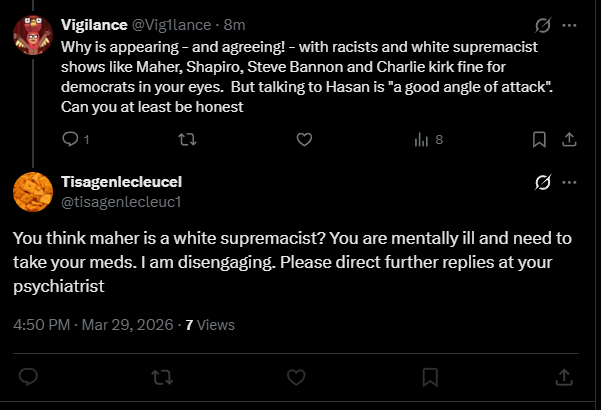The width and height of the screenshot is (601, 410).
Task: Repost Vigilance's tweet
Action: (186, 139)
